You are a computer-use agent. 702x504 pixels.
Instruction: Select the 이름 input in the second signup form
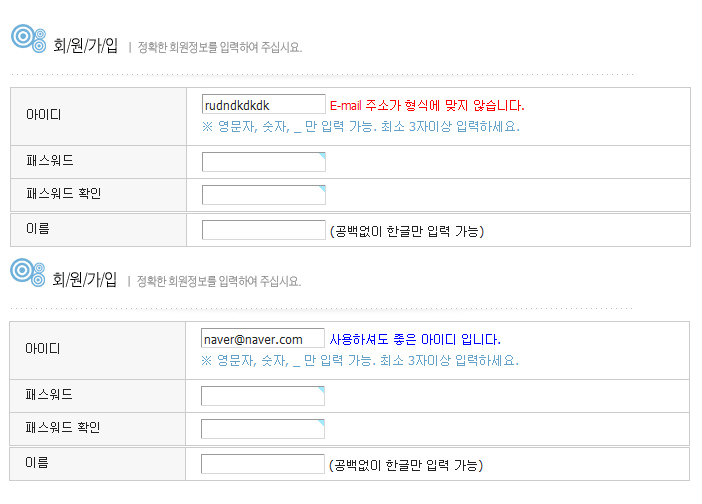tap(263, 464)
